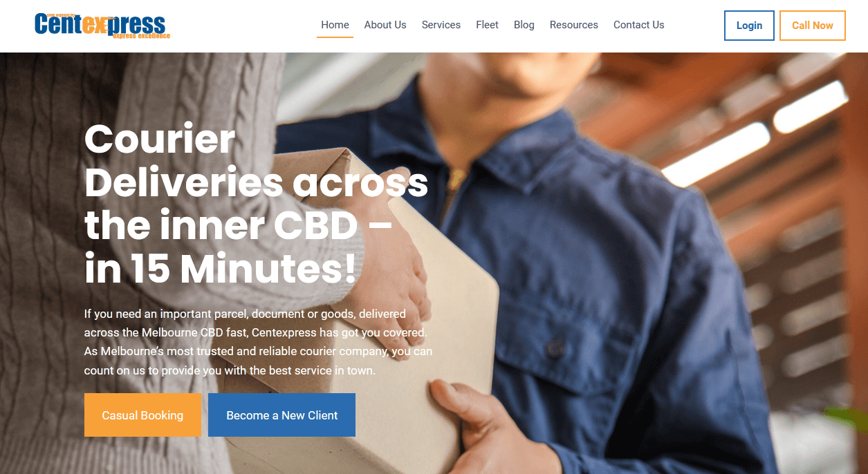This screenshot has width=868, height=474.
Task: Go to the Home menu item
Action: 335,25
